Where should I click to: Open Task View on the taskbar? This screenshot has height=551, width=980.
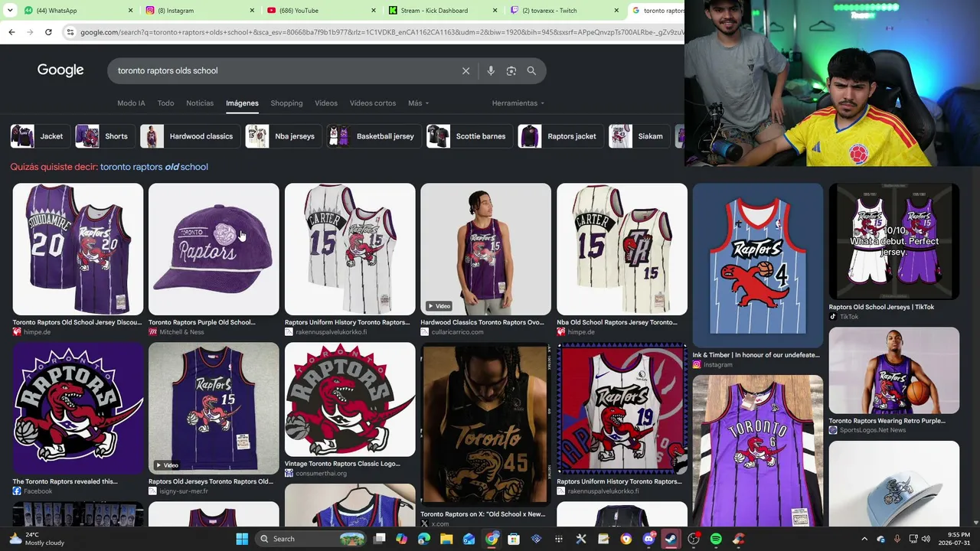click(x=379, y=539)
